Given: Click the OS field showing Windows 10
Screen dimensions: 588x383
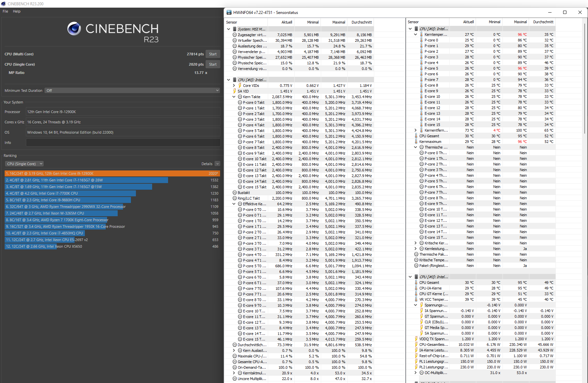Looking at the screenshot, I should (x=123, y=132).
